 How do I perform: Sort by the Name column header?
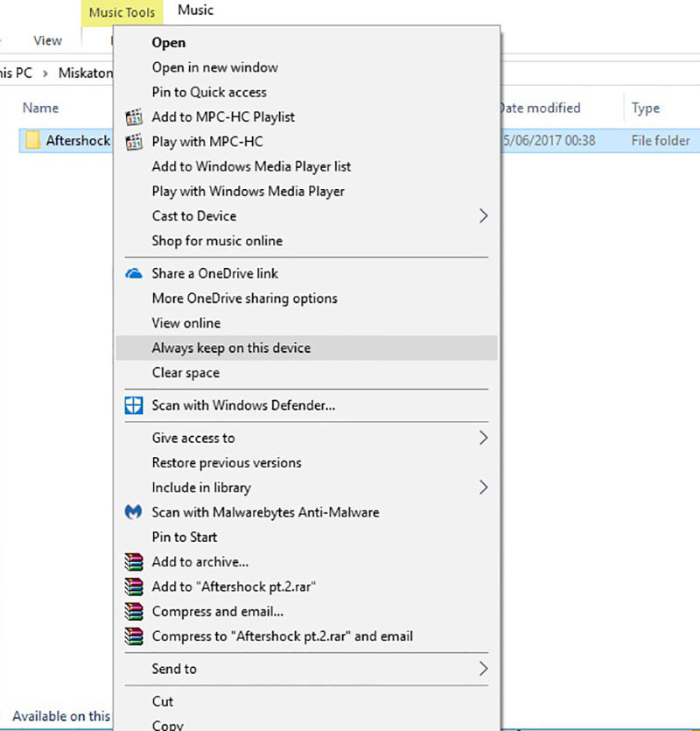point(41,109)
